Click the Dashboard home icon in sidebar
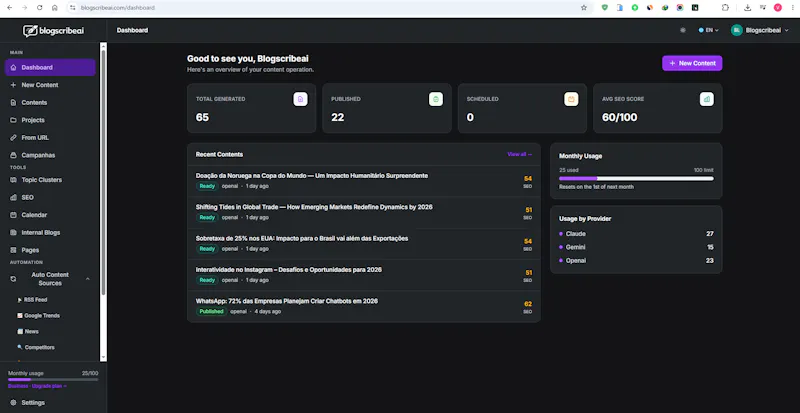 click(13, 67)
